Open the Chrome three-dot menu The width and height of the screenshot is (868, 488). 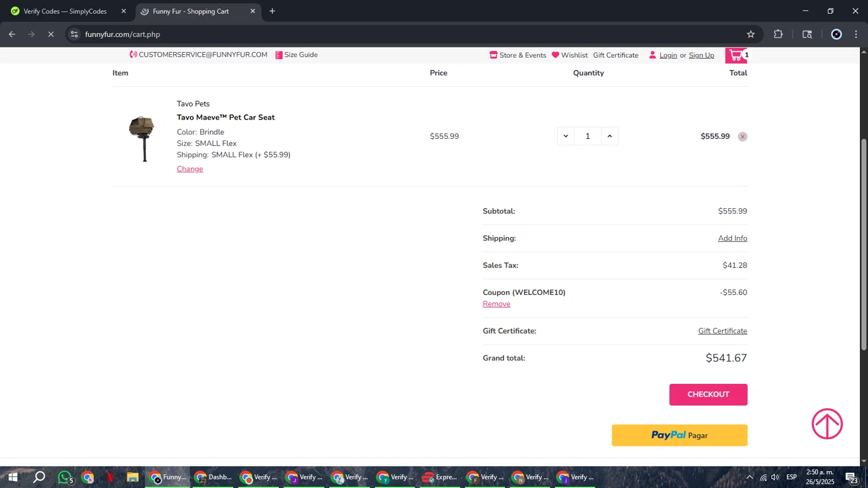coord(856,34)
